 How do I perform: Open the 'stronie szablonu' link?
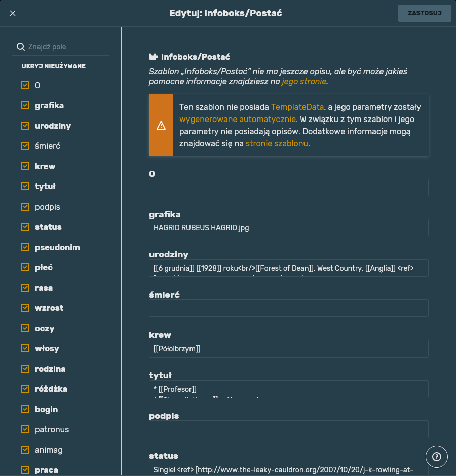point(277,144)
